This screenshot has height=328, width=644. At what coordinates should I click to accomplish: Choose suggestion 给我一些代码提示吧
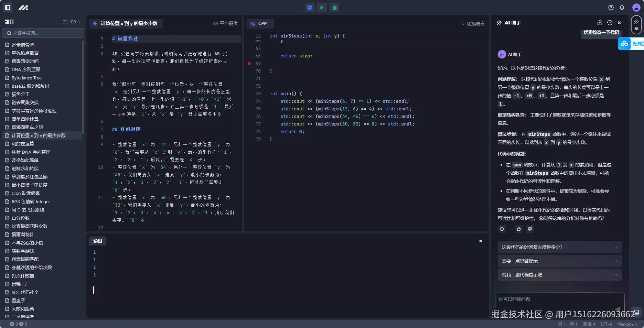pyautogui.click(x=559, y=275)
